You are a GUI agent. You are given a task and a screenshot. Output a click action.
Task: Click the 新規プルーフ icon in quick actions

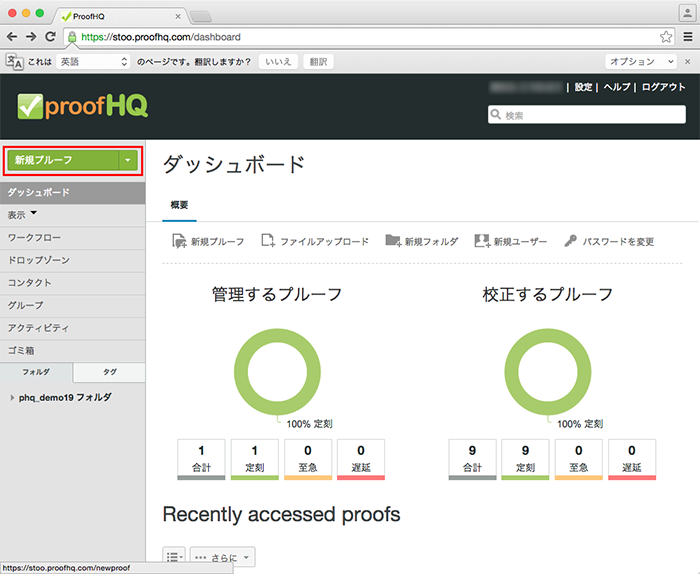[x=179, y=241]
